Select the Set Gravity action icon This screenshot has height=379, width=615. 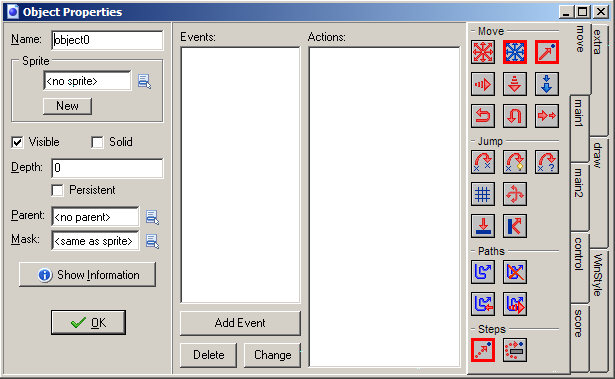[x=546, y=84]
